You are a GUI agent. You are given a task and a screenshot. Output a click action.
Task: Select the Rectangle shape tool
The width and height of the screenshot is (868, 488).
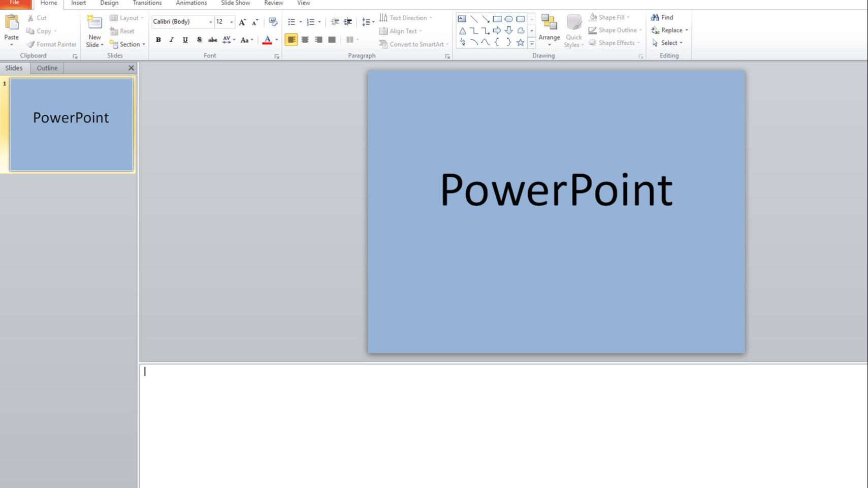pyautogui.click(x=498, y=18)
